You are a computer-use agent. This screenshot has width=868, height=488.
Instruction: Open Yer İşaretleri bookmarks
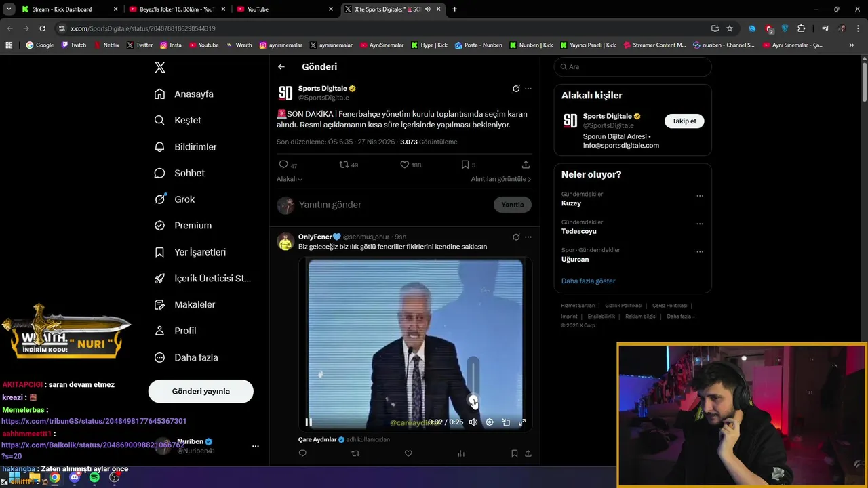(x=190, y=252)
